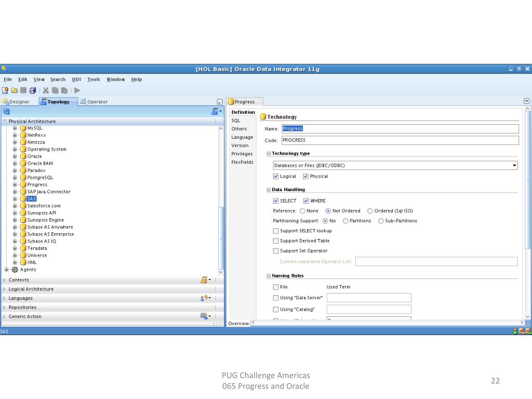Enable Support Derived Table checkbox
The width and height of the screenshot is (532, 399).
(x=275, y=241)
